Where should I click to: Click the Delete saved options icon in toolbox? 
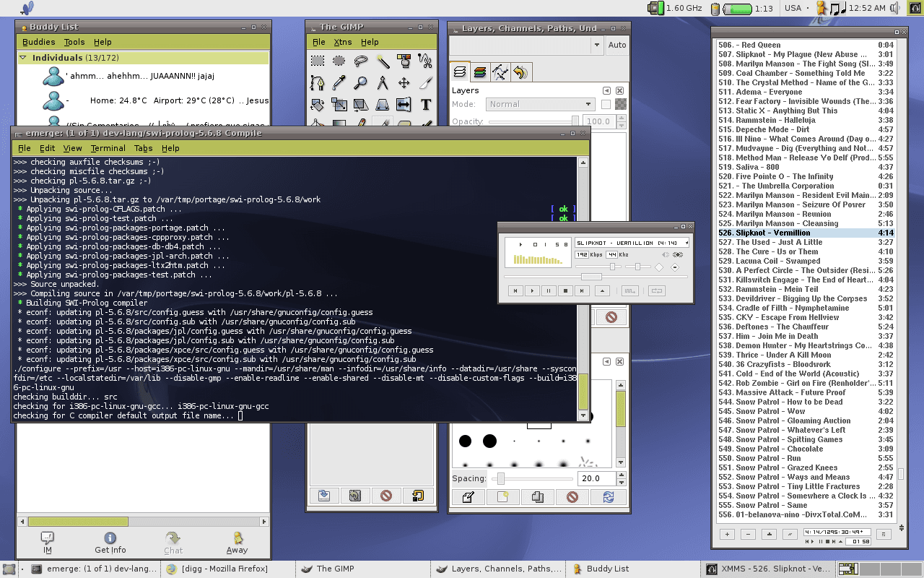(x=386, y=496)
